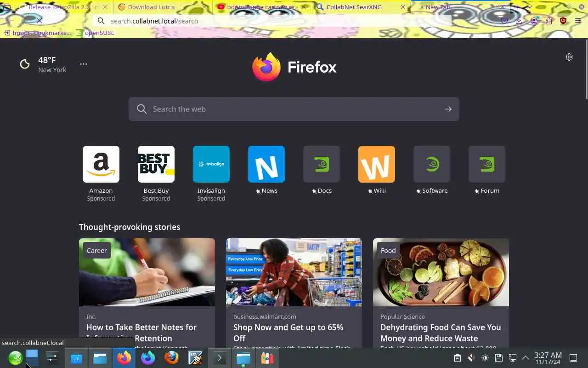588x368 pixels.
Task: Click the uBlock Origin shield icon
Action: pos(563,21)
